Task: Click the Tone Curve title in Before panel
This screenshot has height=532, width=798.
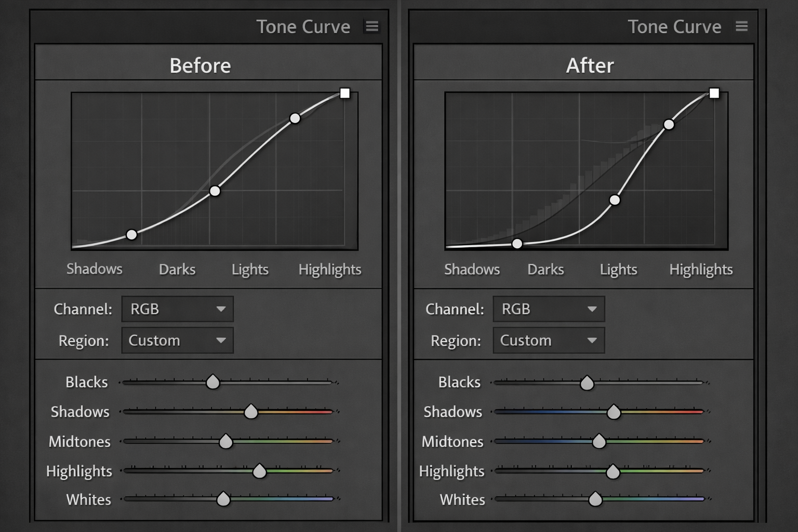Action: pyautogui.click(x=303, y=27)
